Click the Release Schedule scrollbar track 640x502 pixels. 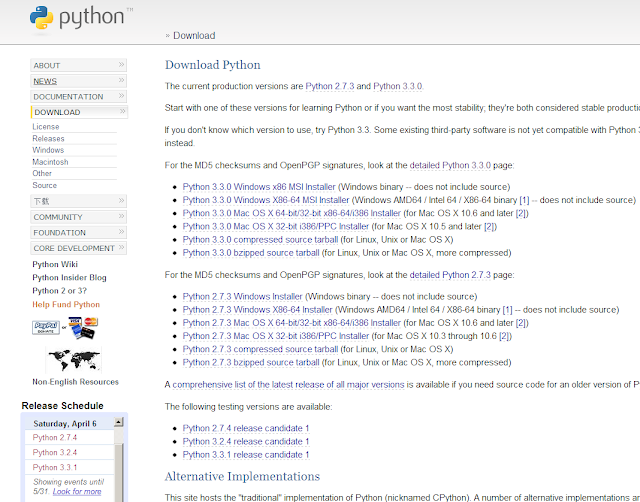[x=118, y=465]
